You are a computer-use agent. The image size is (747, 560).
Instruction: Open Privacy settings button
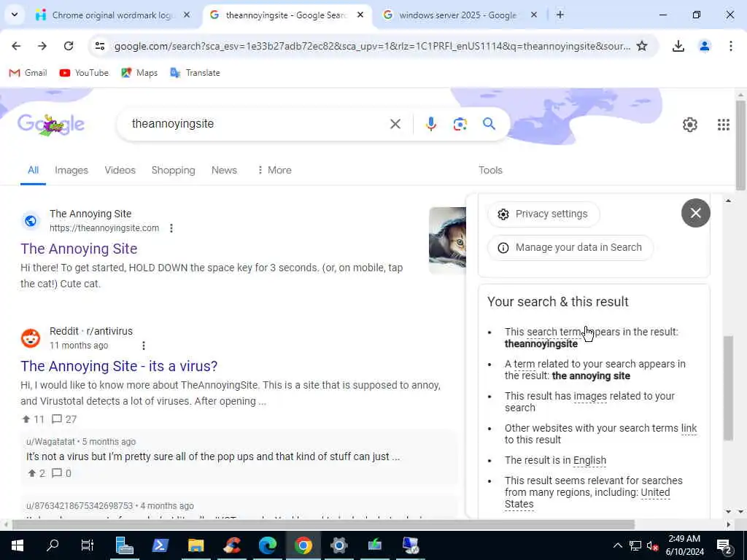pos(543,214)
